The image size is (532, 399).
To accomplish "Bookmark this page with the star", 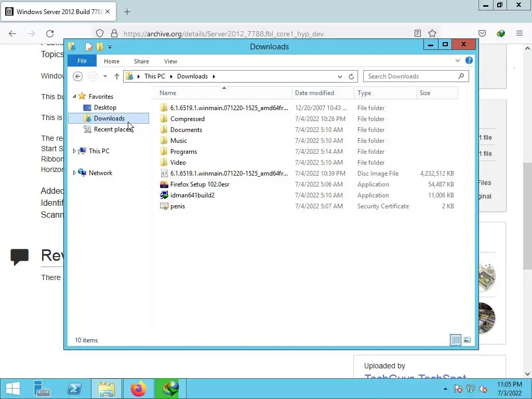I will click(x=432, y=33).
